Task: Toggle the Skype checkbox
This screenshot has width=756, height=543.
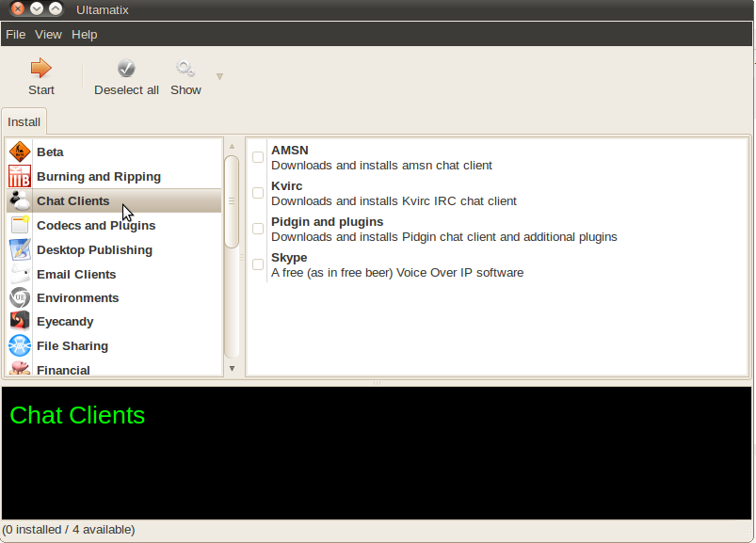Action: point(258,264)
